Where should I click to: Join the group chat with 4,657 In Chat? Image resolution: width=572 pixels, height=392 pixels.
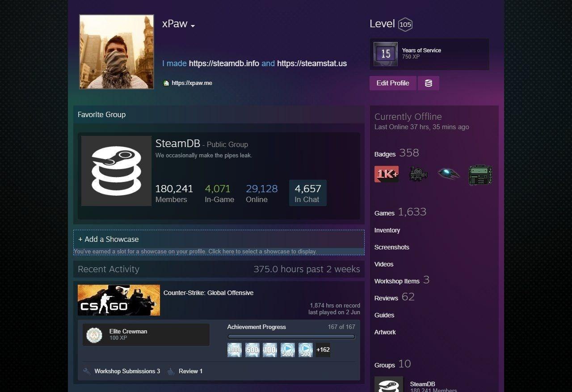pyautogui.click(x=308, y=193)
